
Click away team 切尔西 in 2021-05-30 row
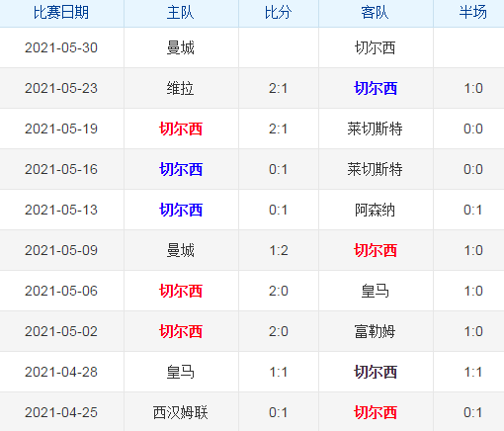[375, 47]
